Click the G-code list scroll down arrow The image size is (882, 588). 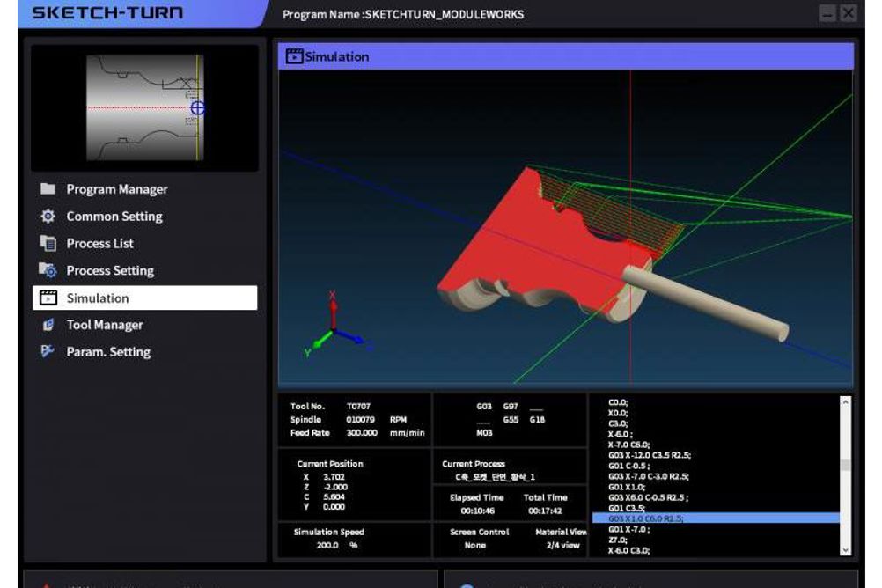coord(845,550)
